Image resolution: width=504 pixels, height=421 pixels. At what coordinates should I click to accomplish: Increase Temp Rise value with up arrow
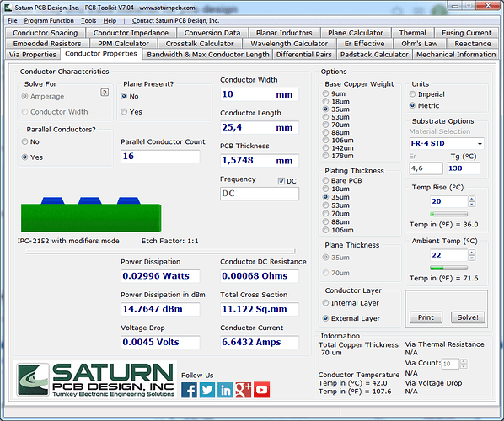click(471, 199)
